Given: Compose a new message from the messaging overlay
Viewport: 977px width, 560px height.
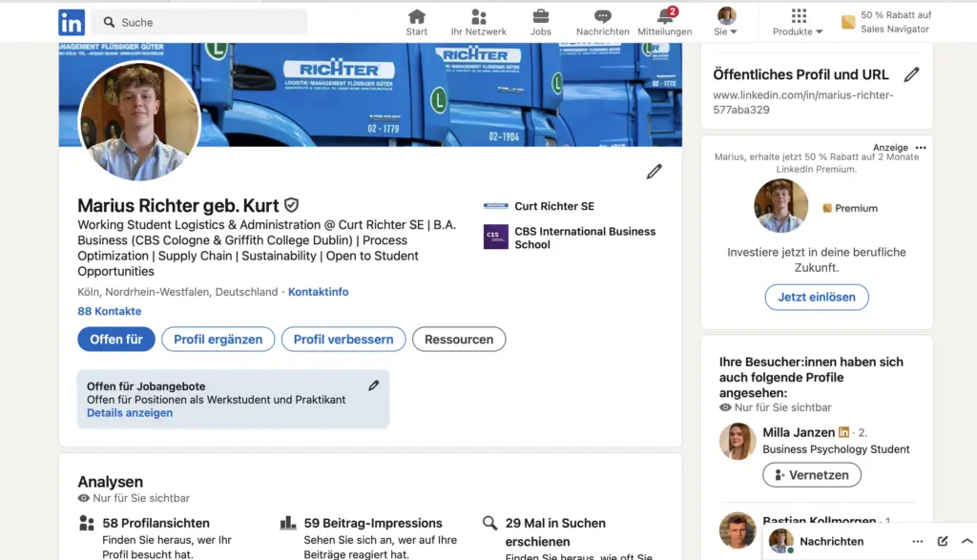Looking at the screenshot, I should click(x=943, y=541).
